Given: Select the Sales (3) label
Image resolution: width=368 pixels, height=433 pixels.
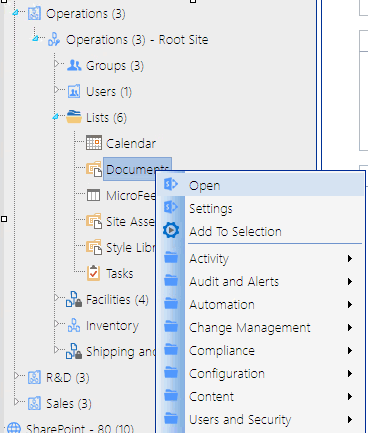Looking at the screenshot, I should coord(69,404).
